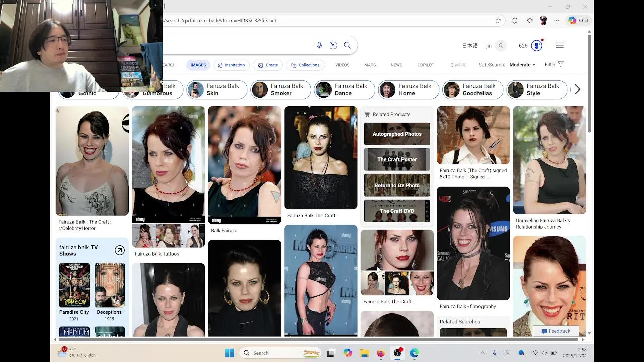Open visual search camera icon
This screenshot has height=362, width=644.
(333, 45)
